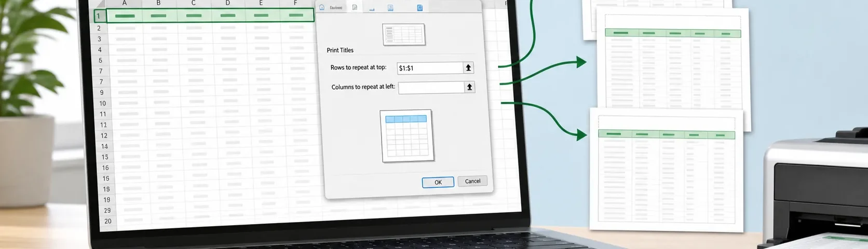Screen dimensions: 868x249
Task: Select row 9 header
Action: (x=102, y=92)
